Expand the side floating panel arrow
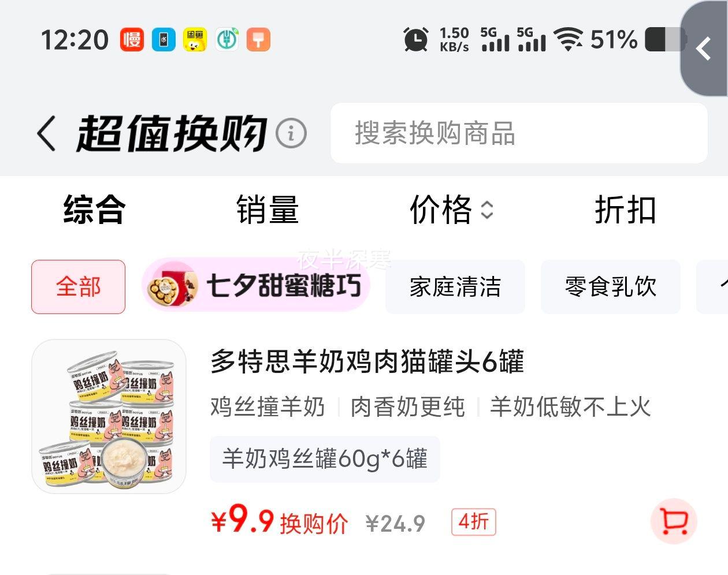Viewport: 728px width, 575px height. click(704, 48)
